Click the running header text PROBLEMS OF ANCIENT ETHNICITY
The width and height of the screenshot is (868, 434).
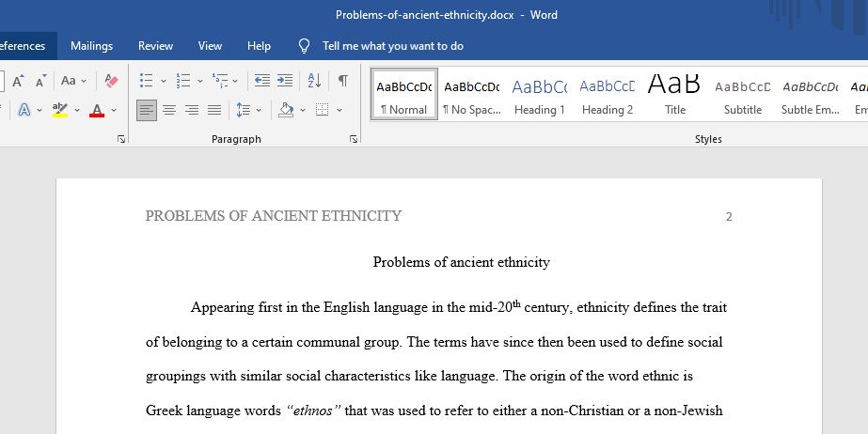(274, 216)
